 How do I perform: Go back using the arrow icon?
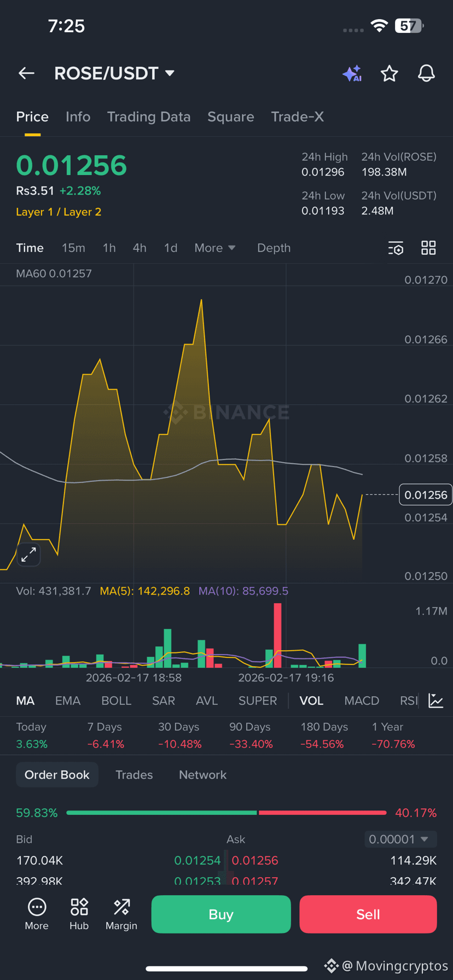tap(26, 73)
